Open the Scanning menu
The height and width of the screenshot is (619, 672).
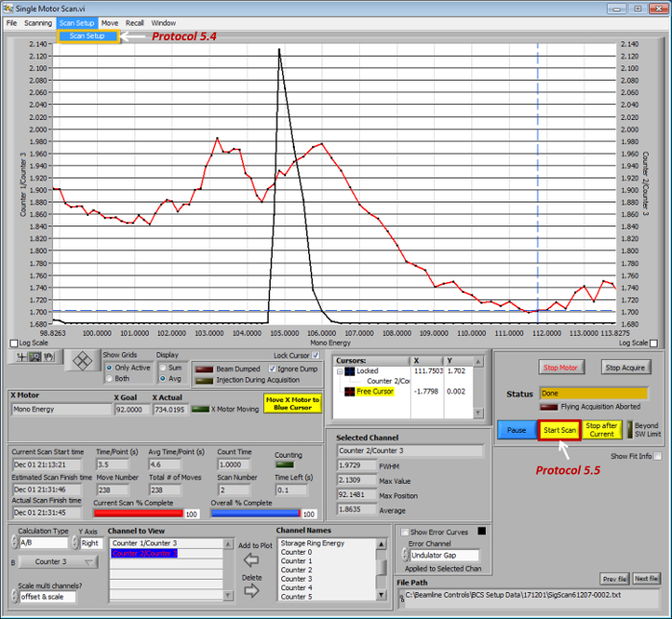(38, 22)
